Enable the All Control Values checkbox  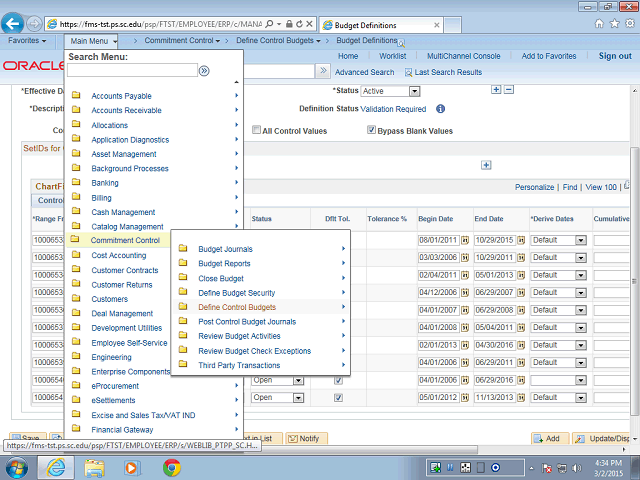click(256, 130)
